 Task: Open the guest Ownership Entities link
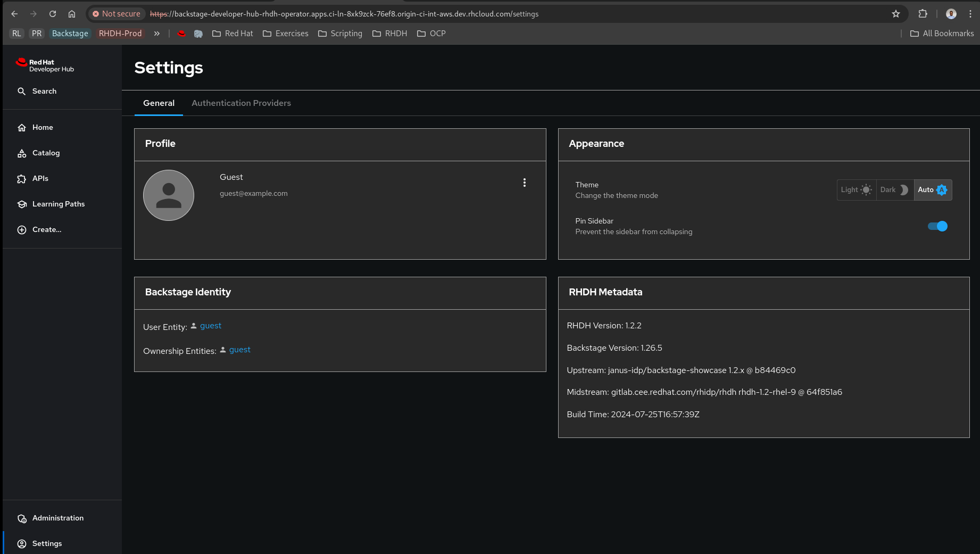click(x=239, y=350)
